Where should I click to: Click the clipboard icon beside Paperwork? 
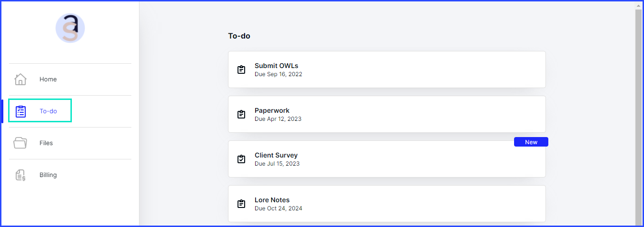(x=241, y=114)
